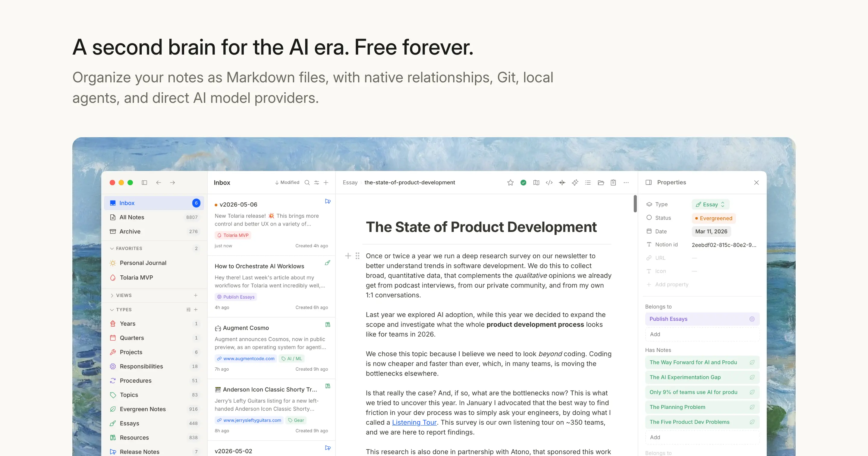The image size is (868, 456).
Task: Click Publish Essays tag in the note list
Action: 235,297
